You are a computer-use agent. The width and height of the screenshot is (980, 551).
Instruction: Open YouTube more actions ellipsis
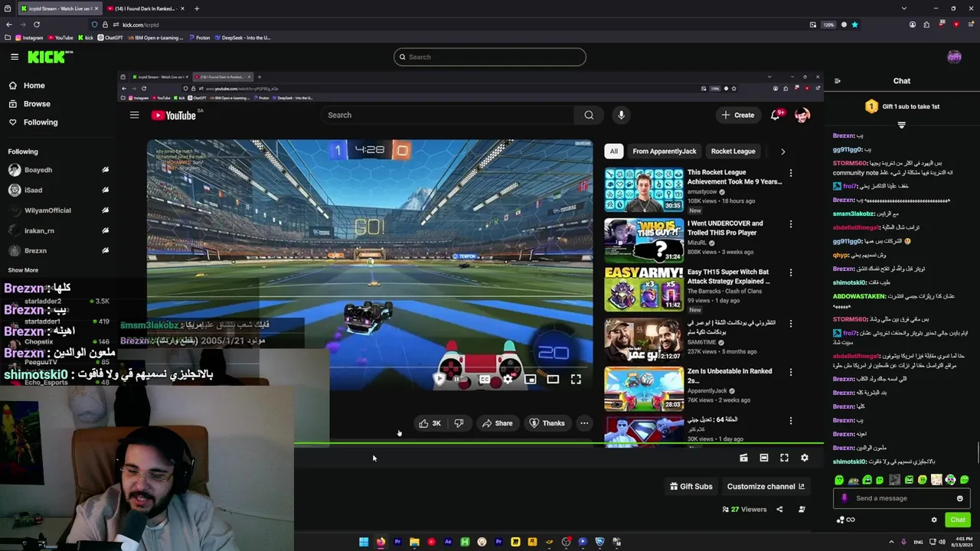pos(584,423)
